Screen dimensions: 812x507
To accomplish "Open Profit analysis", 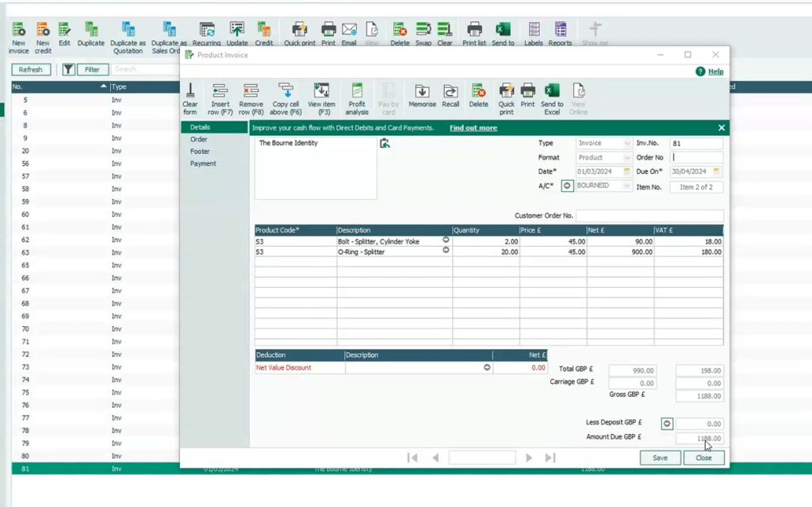I will (x=357, y=97).
